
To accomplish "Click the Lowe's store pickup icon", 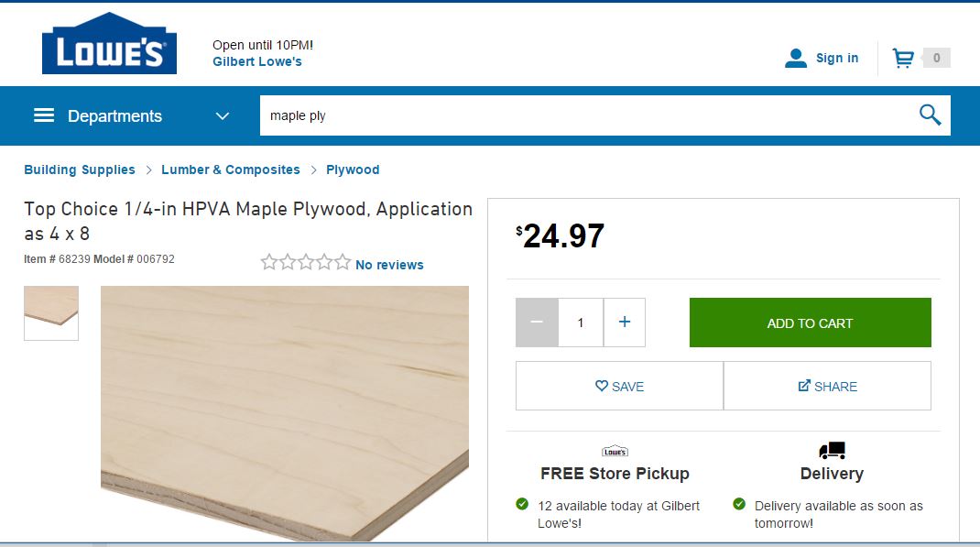I will (614, 450).
